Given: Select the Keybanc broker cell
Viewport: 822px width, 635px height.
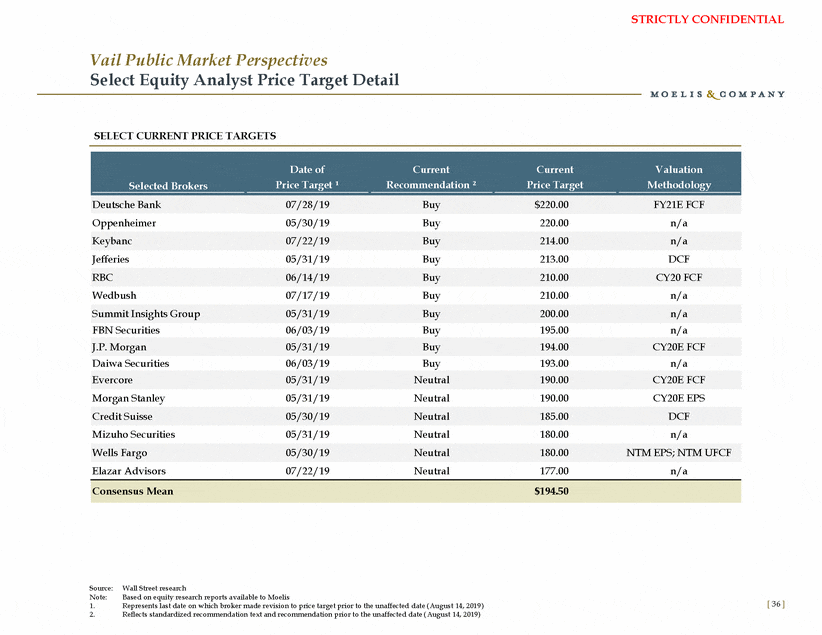Looking at the screenshot, I should click(112, 241).
